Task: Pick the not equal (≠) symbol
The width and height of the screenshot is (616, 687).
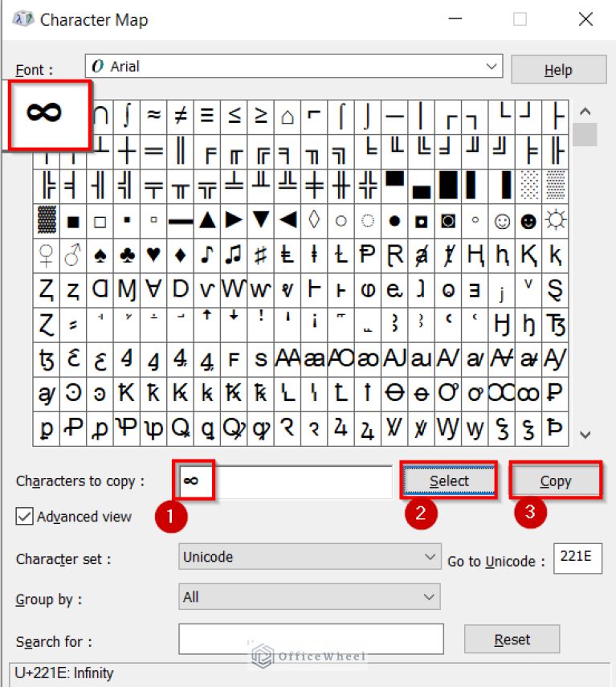Action: (181, 117)
